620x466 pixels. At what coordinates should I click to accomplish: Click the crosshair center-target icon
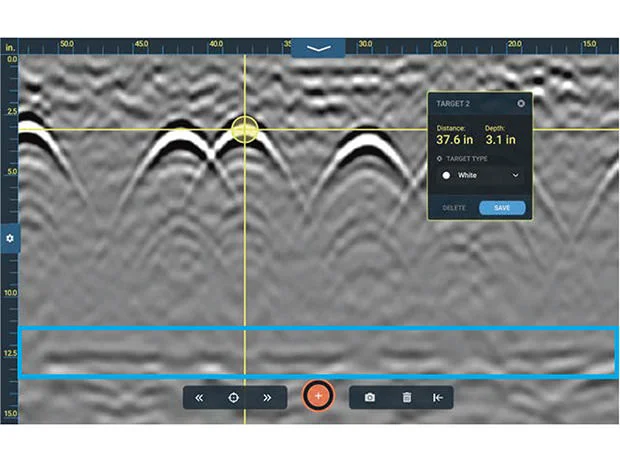233,397
